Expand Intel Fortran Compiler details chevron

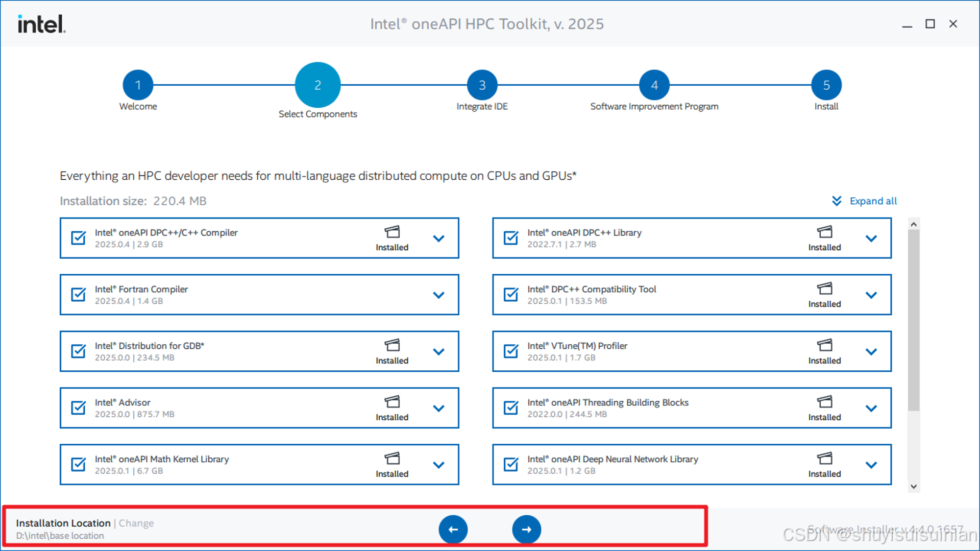click(x=439, y=295)
